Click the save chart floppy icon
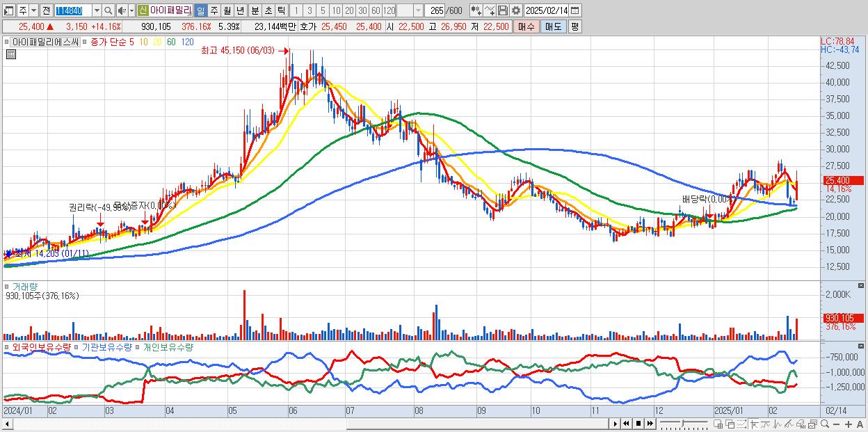 [503, 10]
